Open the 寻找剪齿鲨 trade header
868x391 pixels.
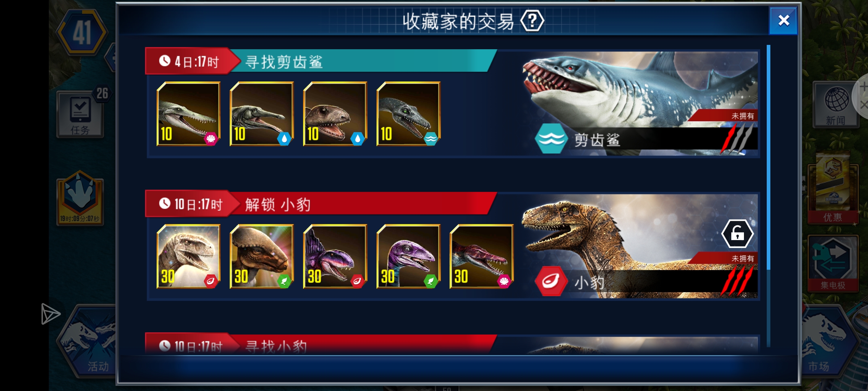coord(321,61)
